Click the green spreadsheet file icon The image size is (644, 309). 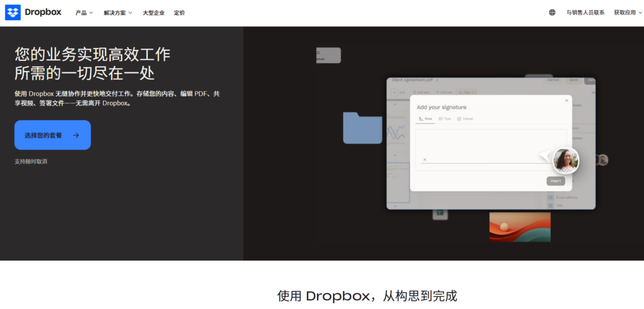click(x=440, y=213)
